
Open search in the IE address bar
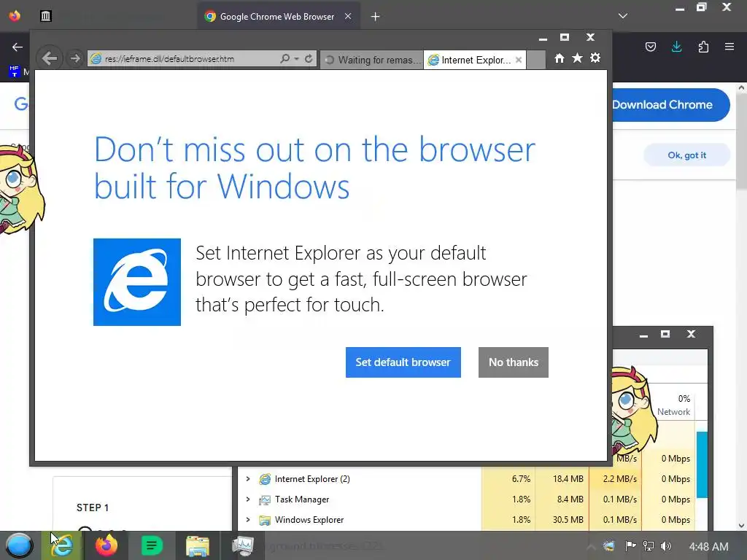285,58
